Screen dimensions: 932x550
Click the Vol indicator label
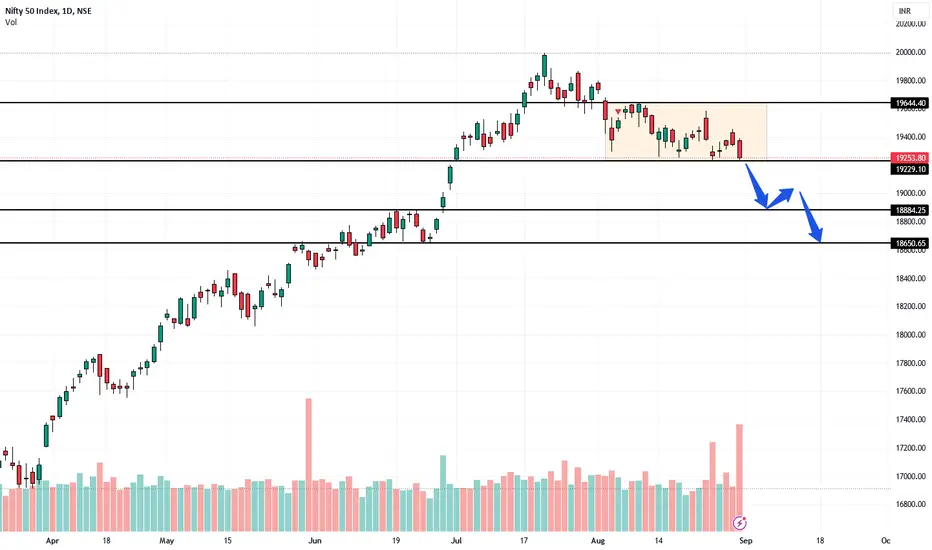click(11, 22)
